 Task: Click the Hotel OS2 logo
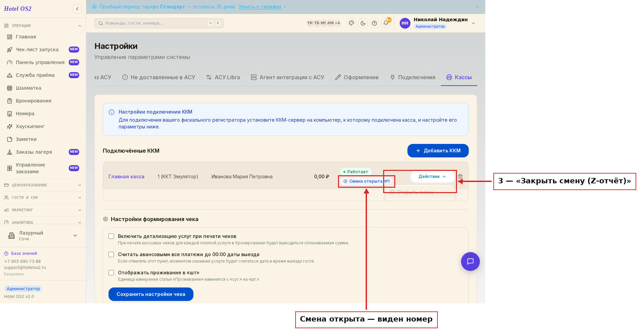tap(18, 9)
